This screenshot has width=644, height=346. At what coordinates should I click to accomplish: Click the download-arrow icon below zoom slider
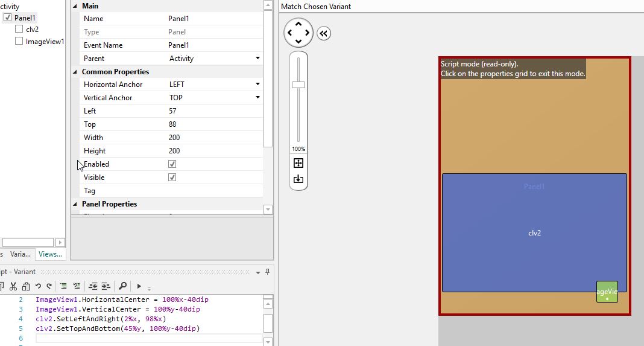[x=298, y=179]
